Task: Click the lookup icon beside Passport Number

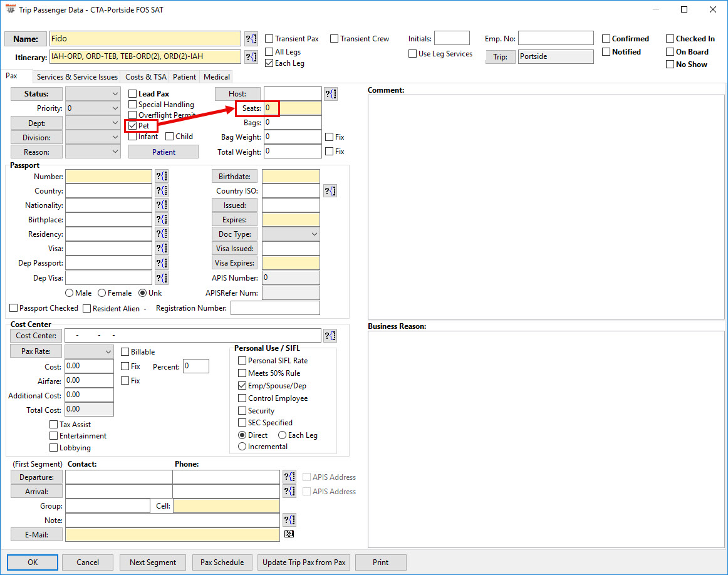Action: [x=162, y=177]
